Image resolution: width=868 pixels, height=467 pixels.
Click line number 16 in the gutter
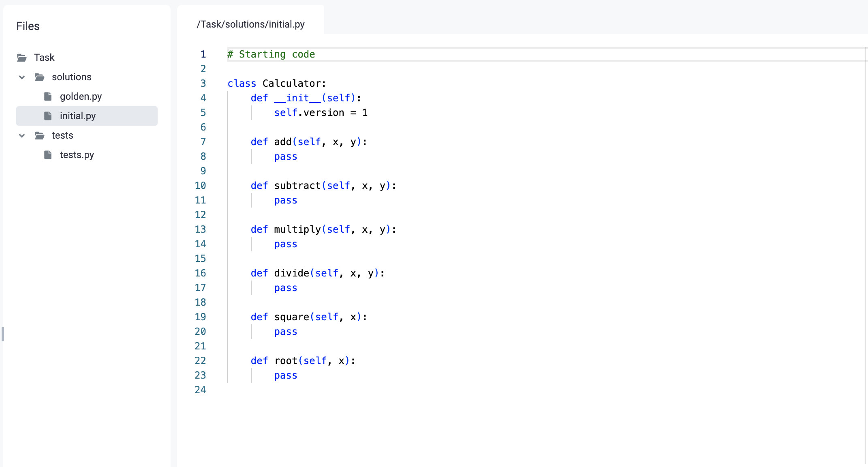[200, 273]
